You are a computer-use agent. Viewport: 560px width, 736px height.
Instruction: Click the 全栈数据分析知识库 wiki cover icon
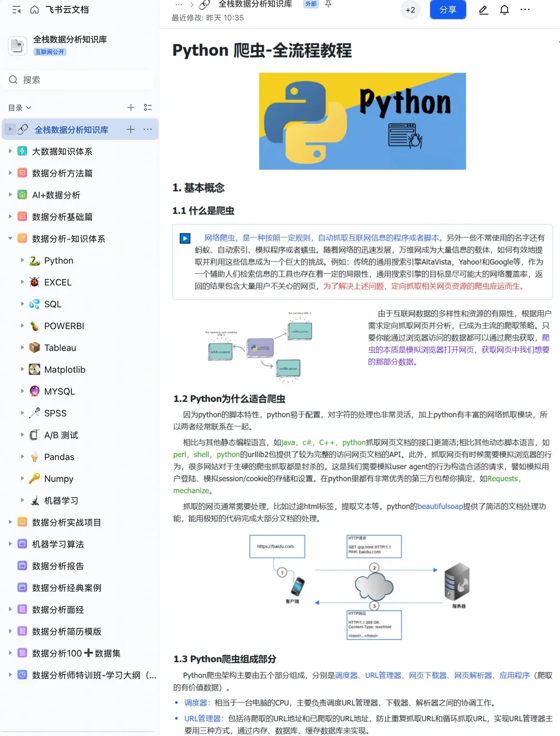click(x=18, y=46)
